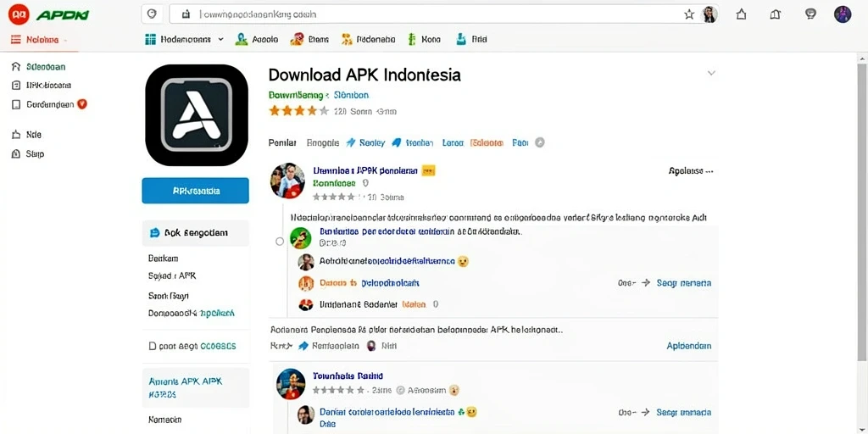
Task: Click the blue icon beside Apk Sengotiam
Action: [x=155, y=233]
